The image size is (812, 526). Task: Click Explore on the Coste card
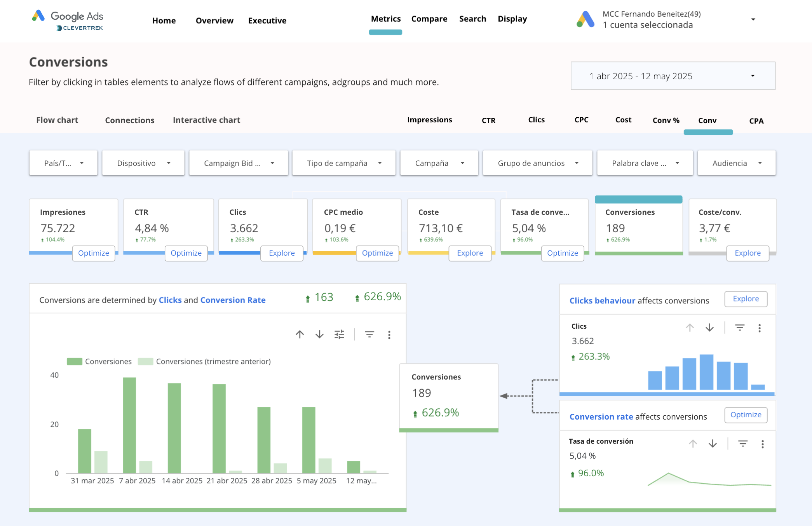470,253
